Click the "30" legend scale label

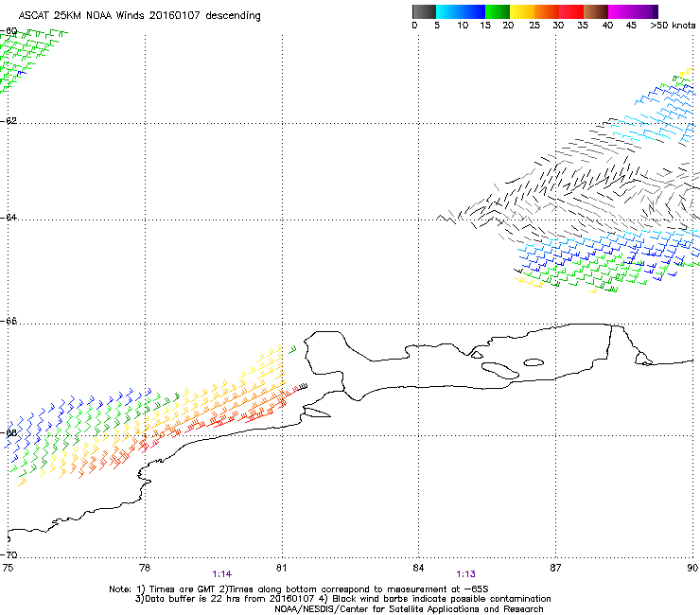[558, 26]
